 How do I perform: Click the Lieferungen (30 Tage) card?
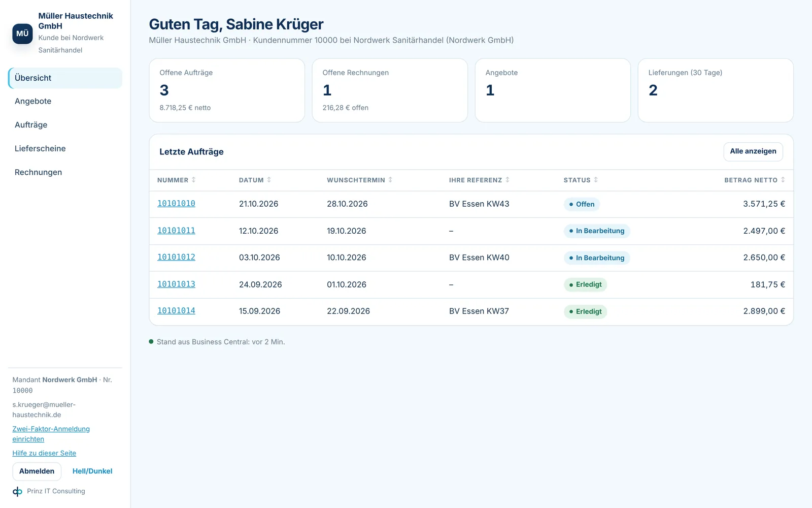tap(716, 90)
